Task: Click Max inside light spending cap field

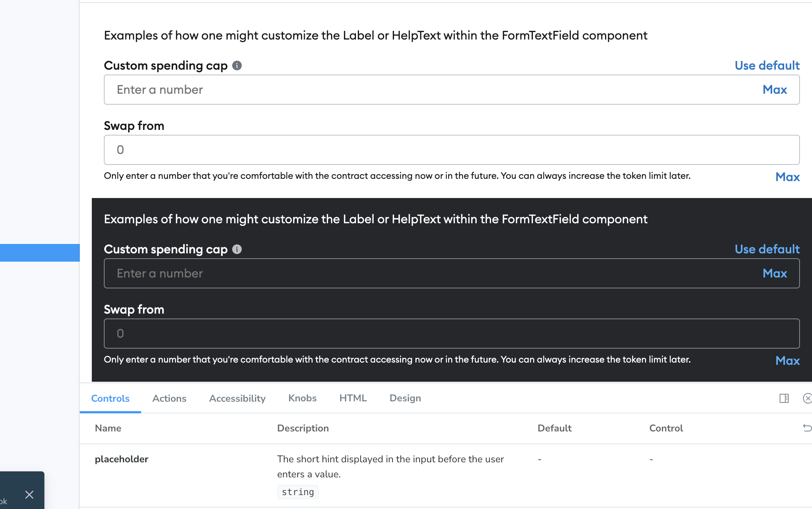Action: coord(775,90)
